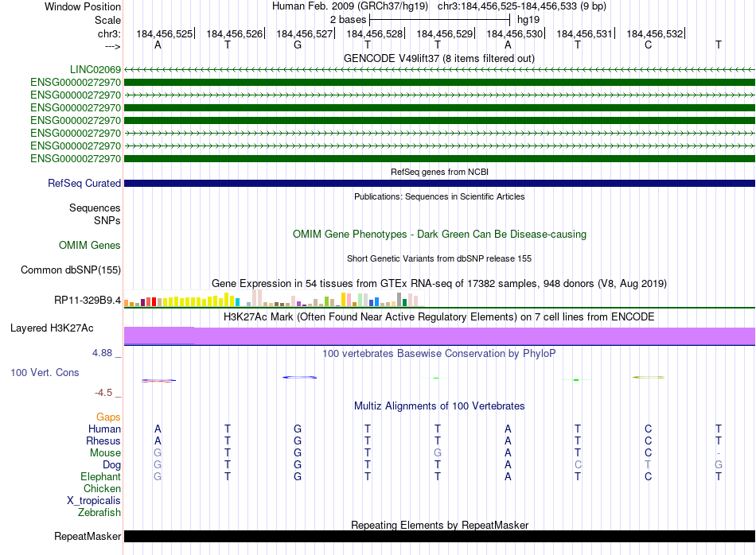Click Dog row's faded T under 184,456,532
The image size is (756, 555).
[x=648, y=465]
